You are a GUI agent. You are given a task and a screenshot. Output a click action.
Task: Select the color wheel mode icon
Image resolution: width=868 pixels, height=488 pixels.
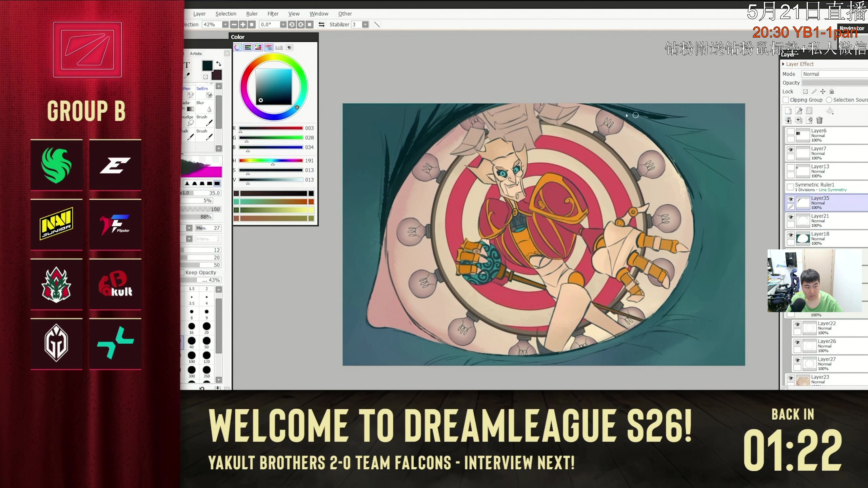coord(238,47)
